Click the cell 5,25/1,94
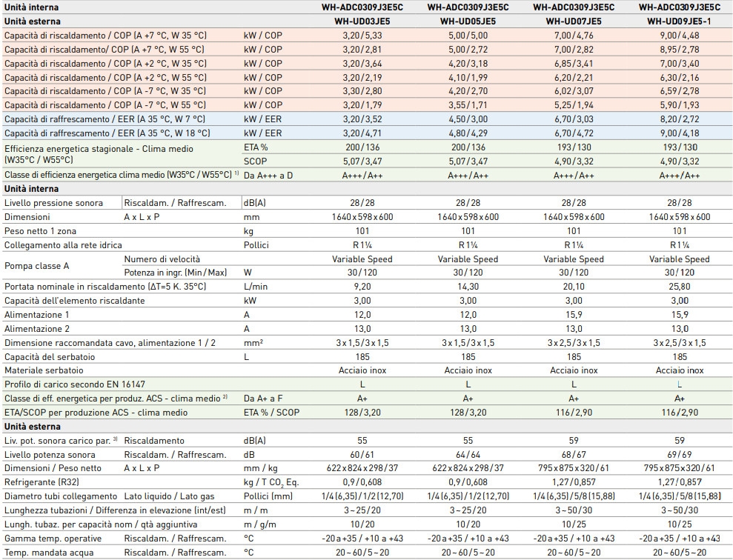 574,105
